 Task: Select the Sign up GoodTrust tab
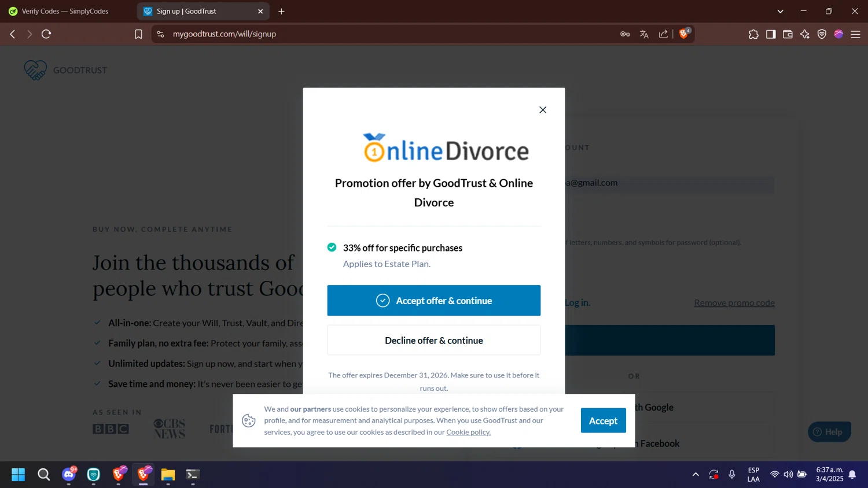tap(197, 11)
